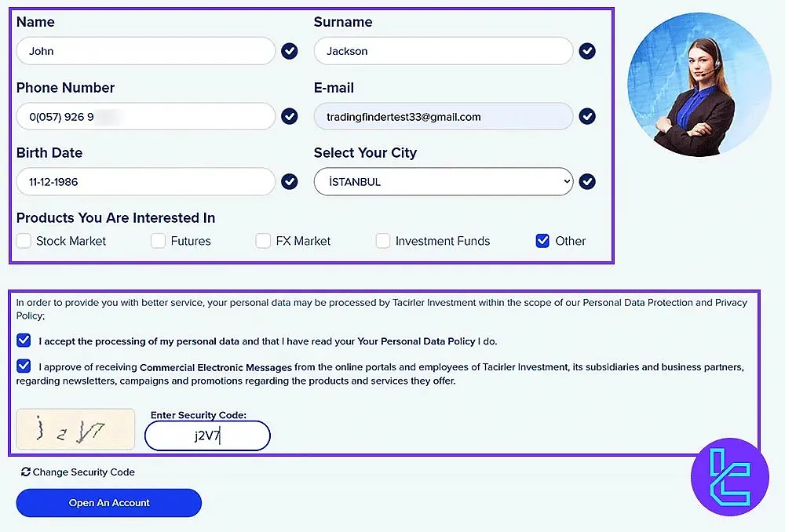Click the refresh icon for Change Security Code
This screenshot has height=532, width=785.
[x=24, y=472]
